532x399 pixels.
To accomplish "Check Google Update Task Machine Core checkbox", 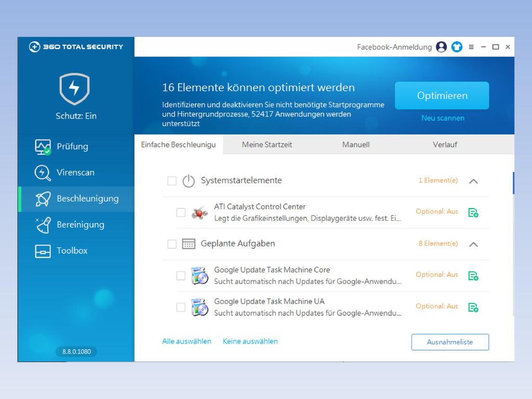I will [x=181, y=275].
